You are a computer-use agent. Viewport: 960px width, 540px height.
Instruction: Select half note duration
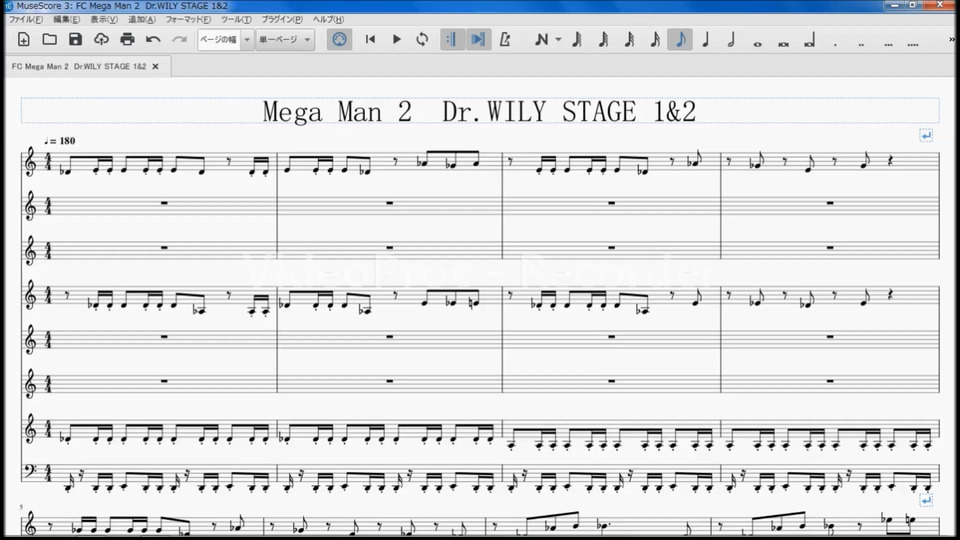(731, 40)
